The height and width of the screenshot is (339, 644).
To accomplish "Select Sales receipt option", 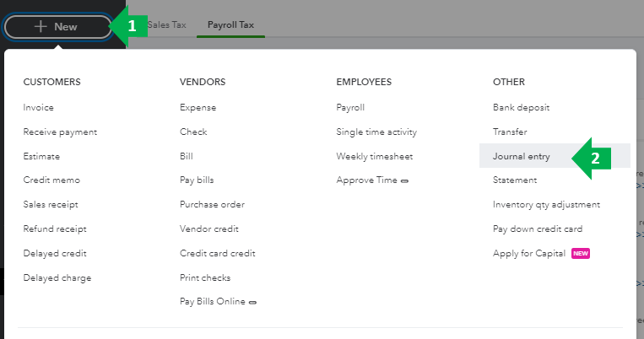I will (51, 205).
